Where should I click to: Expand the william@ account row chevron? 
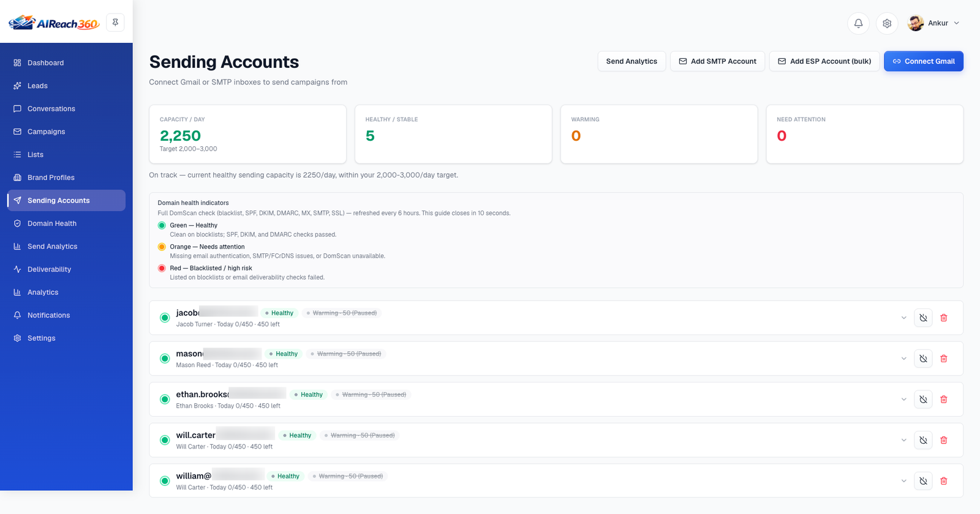tap(903, 481)
